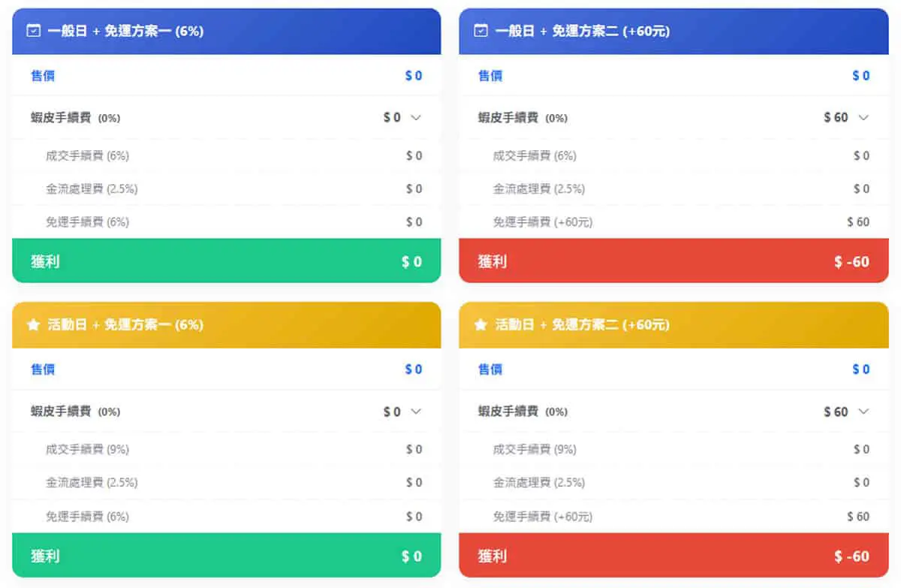
Task: Click calendar-check icon in 一般日 免運方案一 header
Action: pos(33,31)
